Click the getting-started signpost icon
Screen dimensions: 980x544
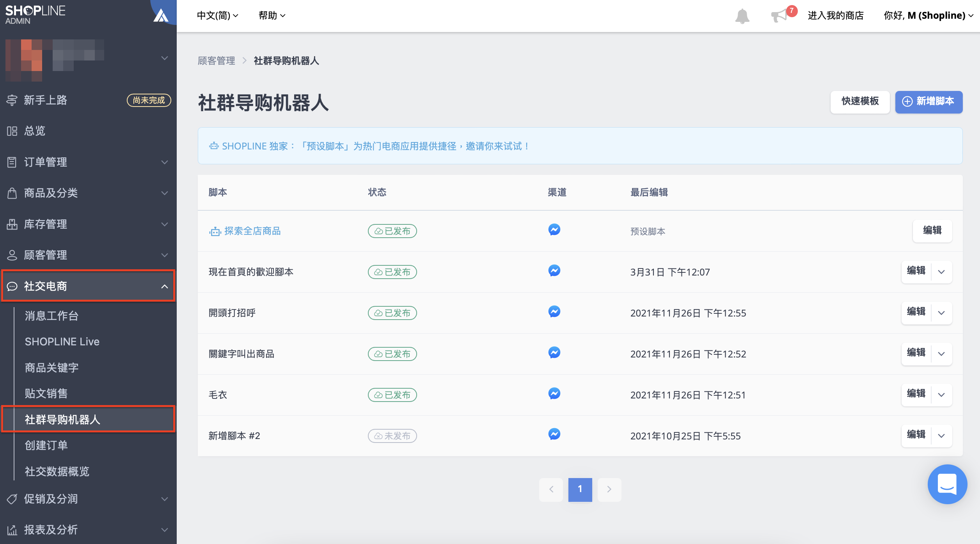(12, 100)
